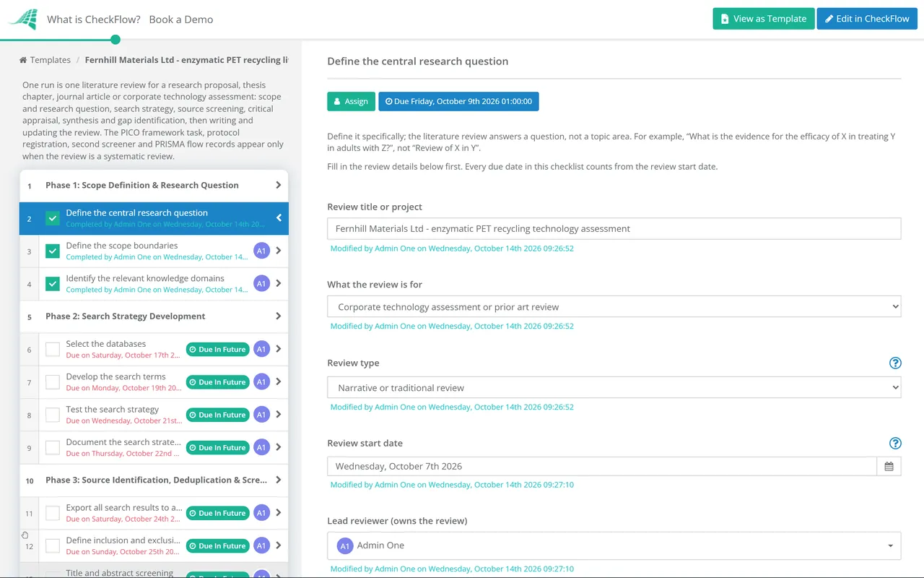This screenshot has width=924, height=578.
Task: Click the Assign button
Action: pyautogui.click(x=351, y=101)
